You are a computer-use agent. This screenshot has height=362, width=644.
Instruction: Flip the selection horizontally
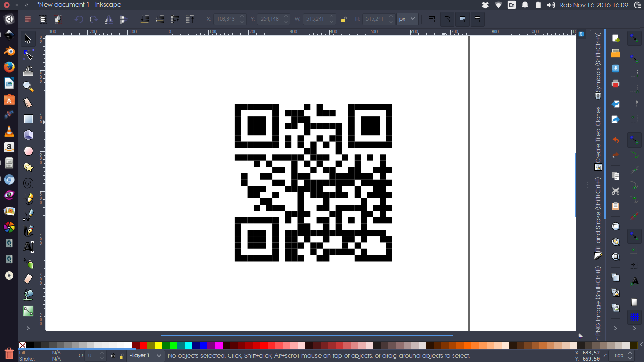click(x=109, y=19)
